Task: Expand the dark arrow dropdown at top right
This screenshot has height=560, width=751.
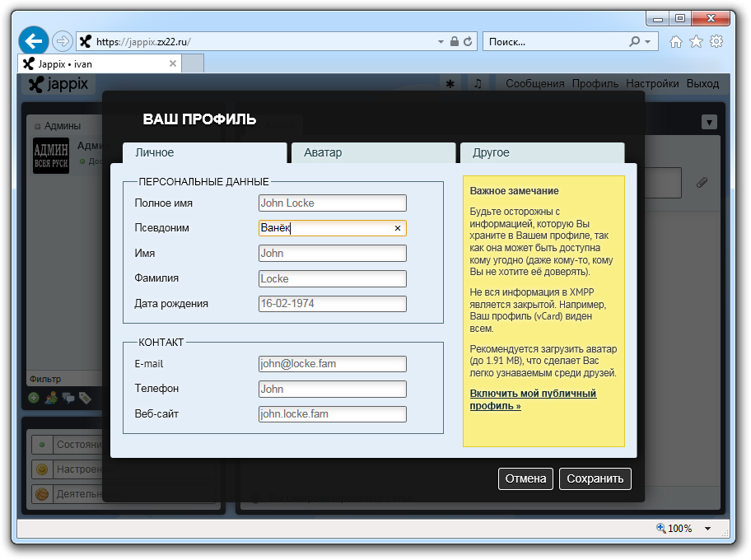Action: point(709,122)
